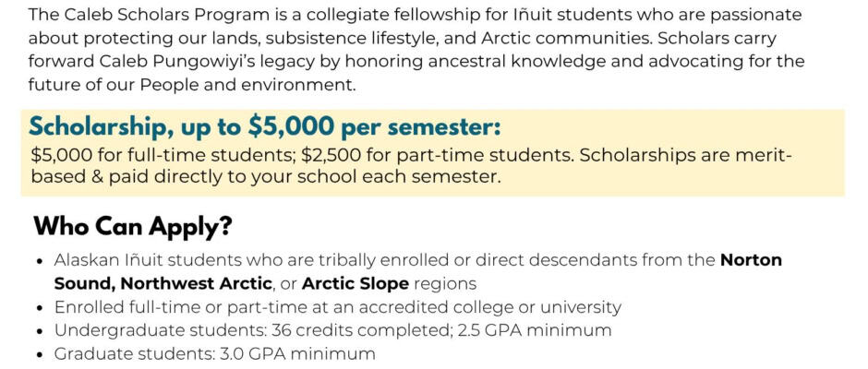Click the 'Caleb Scholars Program' text in the intro
Screen dimensions: 868x369
click(x=165, y=15)
